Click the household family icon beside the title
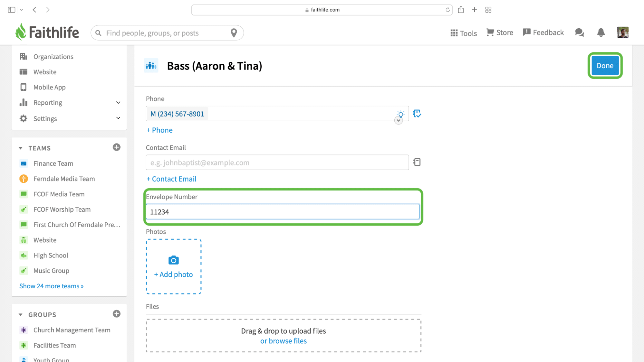Screen dimensions: 644x362 [151, 66]
